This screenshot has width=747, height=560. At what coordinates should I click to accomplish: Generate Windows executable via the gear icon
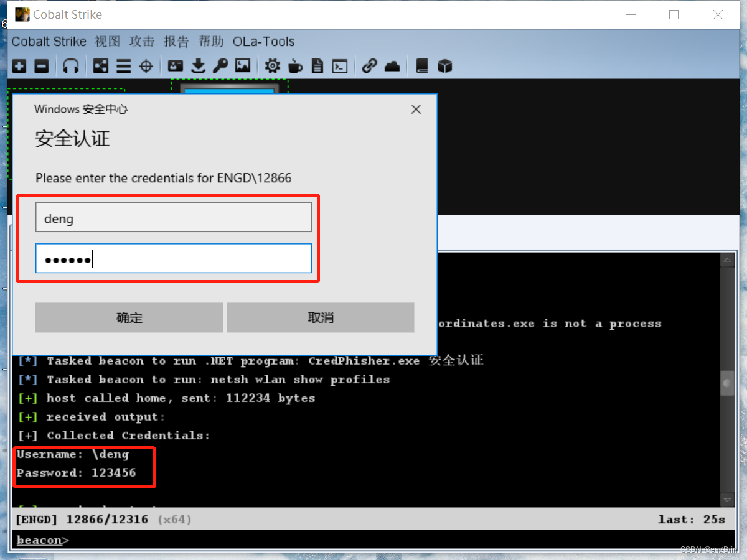point(273,66)
